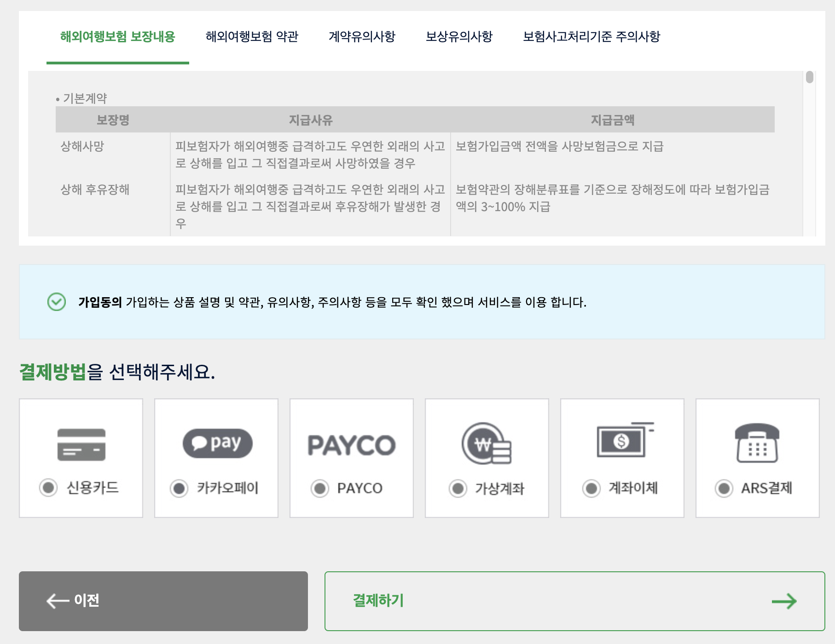Click the ARS결제 label text
Viewport: 835px width, 644px height.
tap(767, 488)
